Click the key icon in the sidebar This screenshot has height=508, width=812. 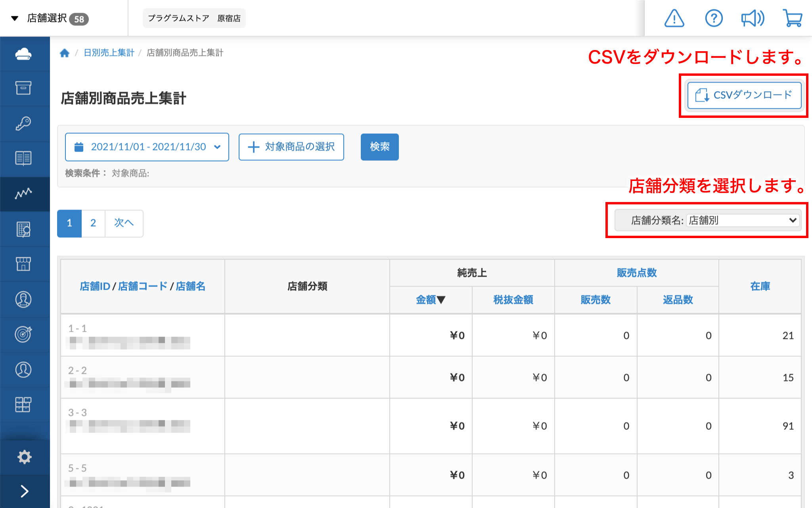[24, 123]
